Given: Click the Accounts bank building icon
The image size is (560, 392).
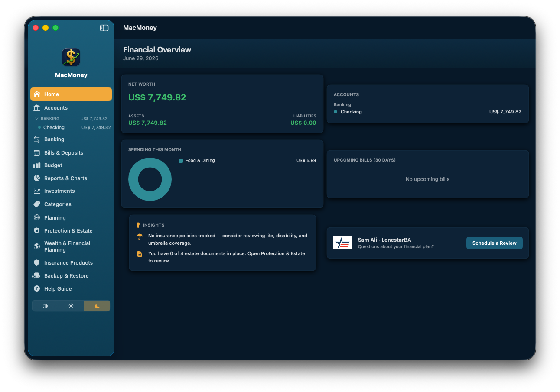Looking at the screenshot, I should [37, 108].
